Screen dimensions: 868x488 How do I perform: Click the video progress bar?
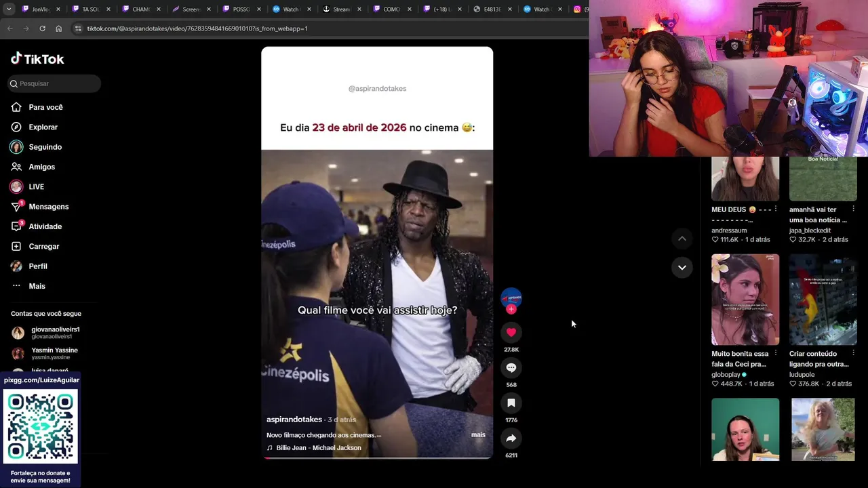(377, 457)
